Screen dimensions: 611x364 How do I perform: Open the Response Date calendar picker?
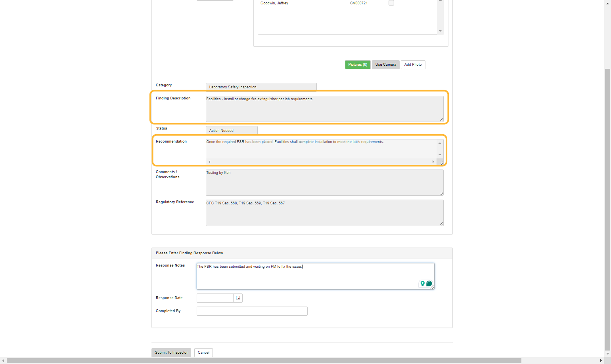(x=238, y=298)
